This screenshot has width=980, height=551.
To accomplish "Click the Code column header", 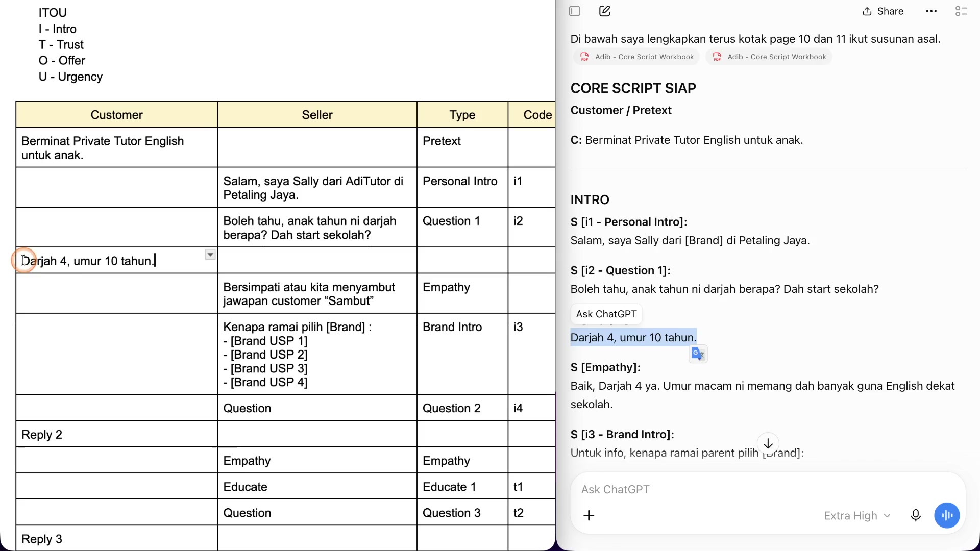I will click(x=532, y=115).
